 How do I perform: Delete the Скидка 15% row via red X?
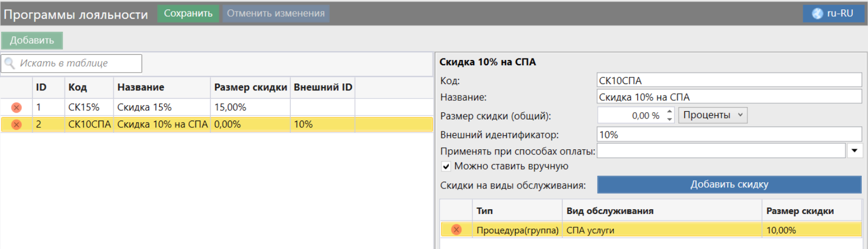[17, 108]
